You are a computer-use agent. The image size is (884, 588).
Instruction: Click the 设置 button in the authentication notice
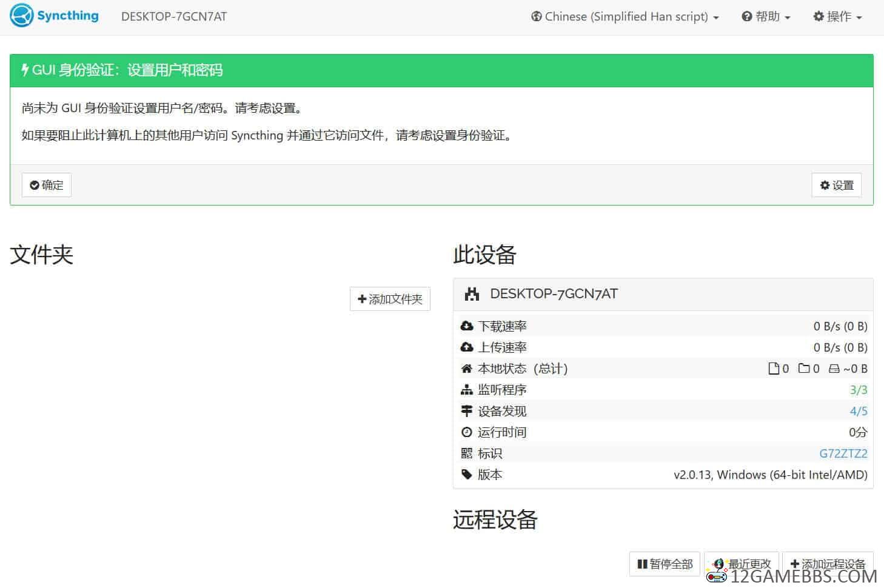click(x=837, y=185)
